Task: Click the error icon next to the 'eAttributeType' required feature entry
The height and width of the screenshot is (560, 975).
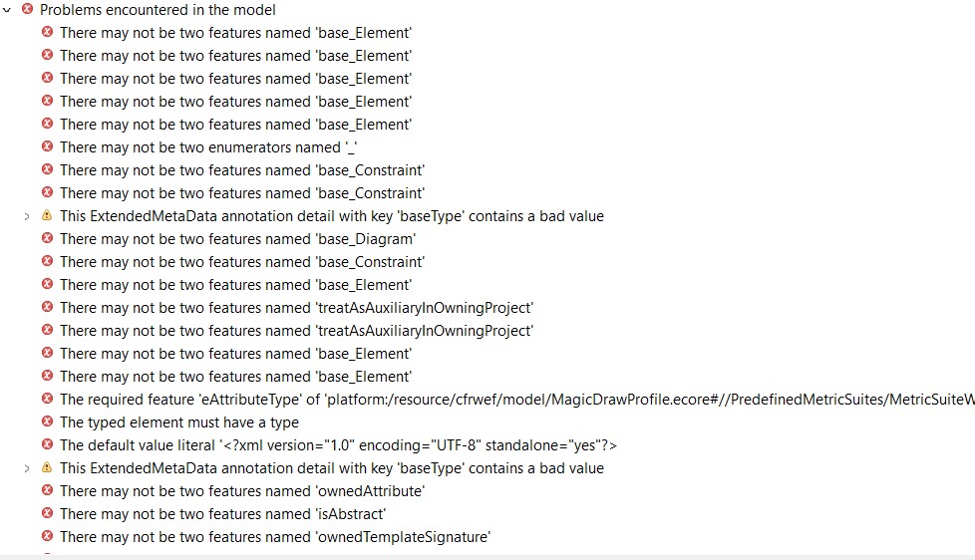Action: [x=47, y=399]
